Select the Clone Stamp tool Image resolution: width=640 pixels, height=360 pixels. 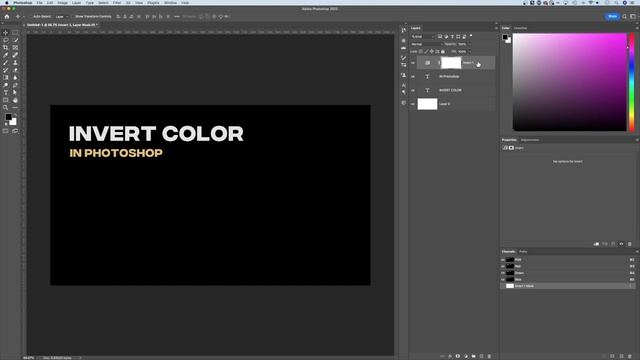tap(15, 63)
